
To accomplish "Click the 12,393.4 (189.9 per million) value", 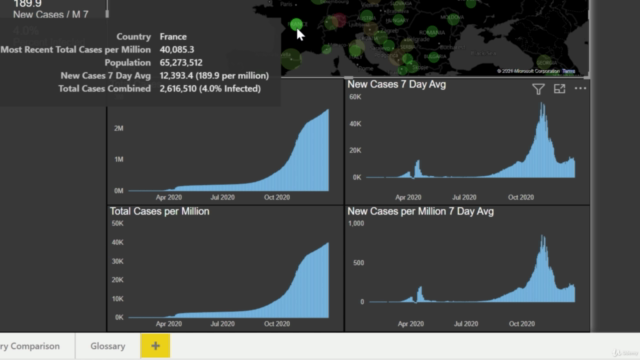I will pos(214,76).
